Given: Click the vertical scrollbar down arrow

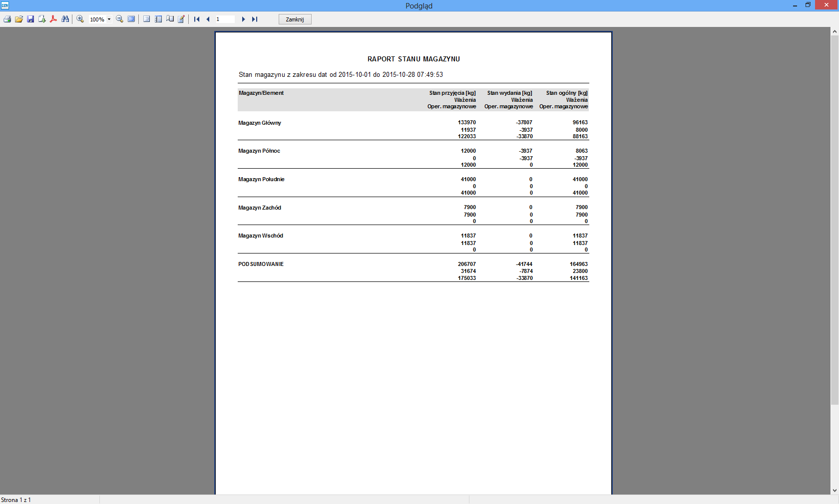Looking at the screenshot, I should pos(835,491).
